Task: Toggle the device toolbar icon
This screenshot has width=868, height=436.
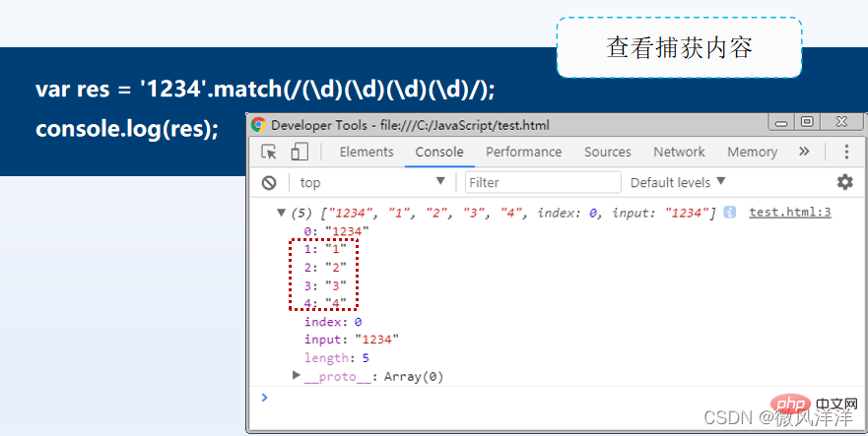Action: coord(300,152)
